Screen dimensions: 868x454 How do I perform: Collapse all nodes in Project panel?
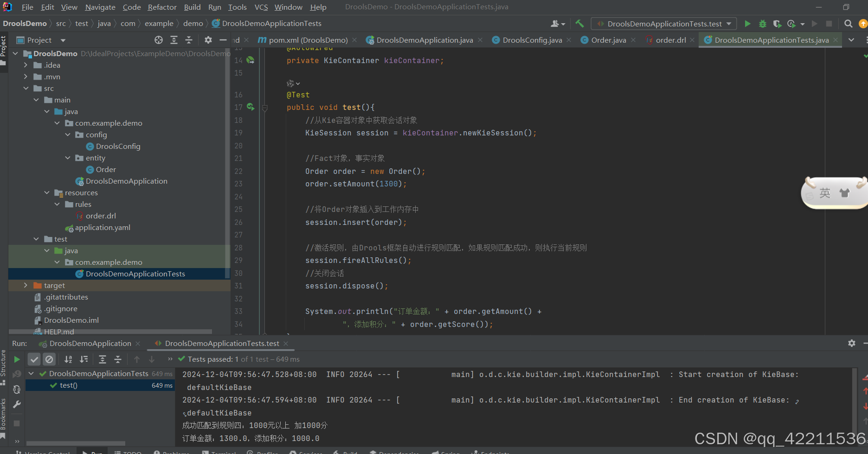[189, 40]
